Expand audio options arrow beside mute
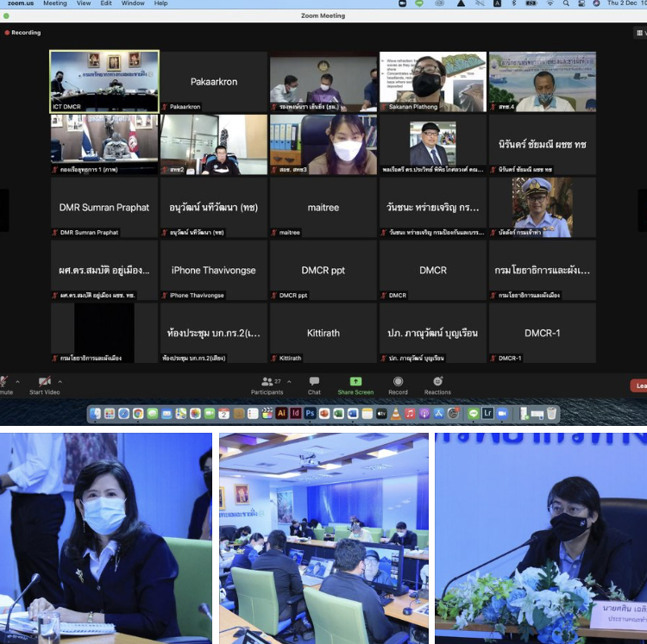This screenshot has height=644, width=647. click(x=17, y=382)
